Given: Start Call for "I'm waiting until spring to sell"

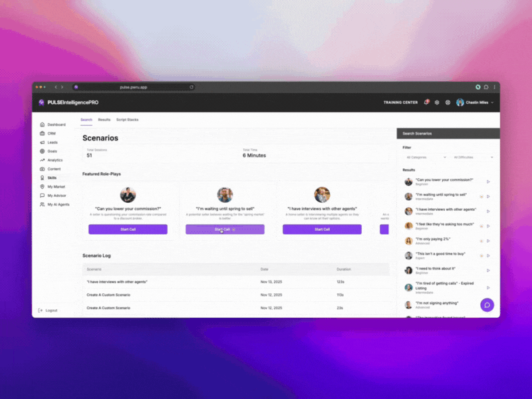Looking at the screenshot, I should point(225,229).
